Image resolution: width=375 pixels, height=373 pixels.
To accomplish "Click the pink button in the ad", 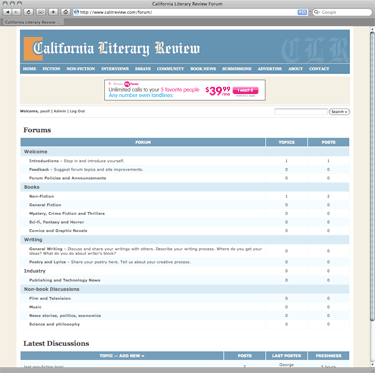I will 245,90.
